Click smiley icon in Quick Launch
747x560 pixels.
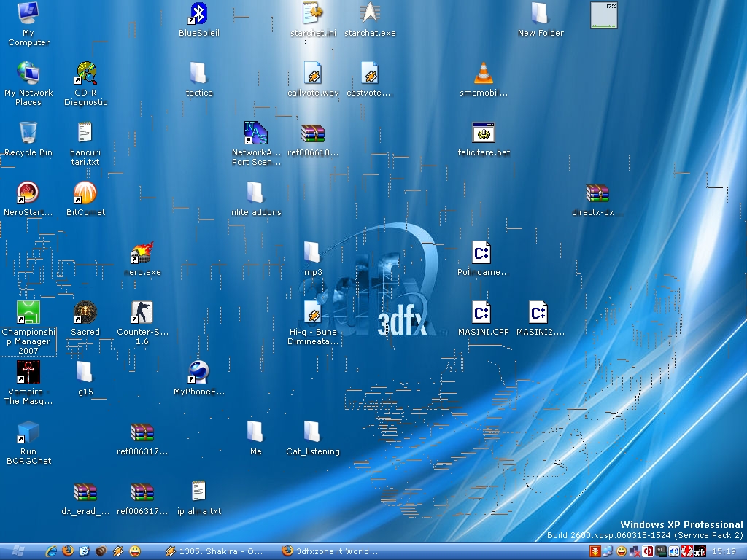pyautogui.click(x=135, y=551)
